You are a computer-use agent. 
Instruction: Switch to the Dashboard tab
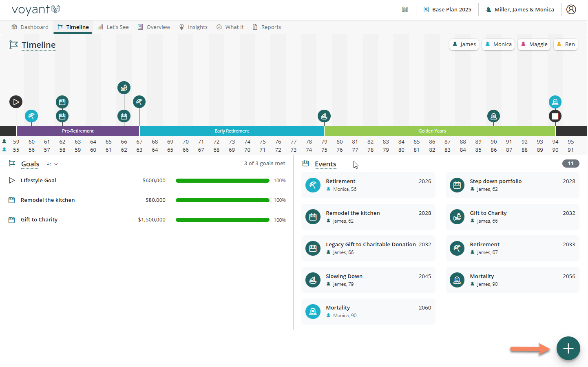pyautogui.click(x=30, y=27)
